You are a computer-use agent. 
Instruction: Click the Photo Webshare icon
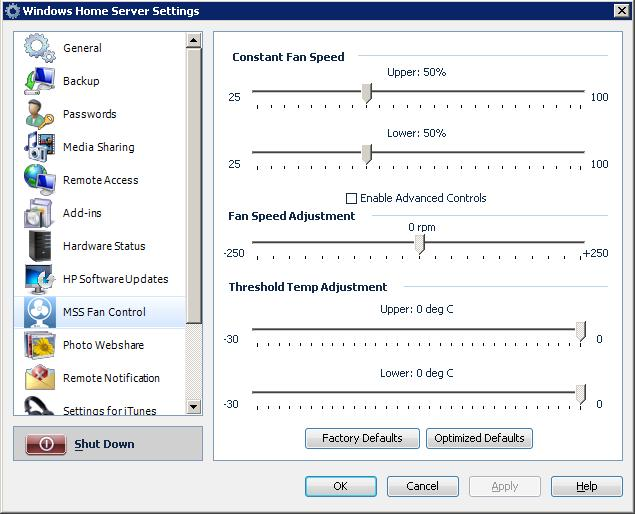pyautogui.click(x=39, y=345)
